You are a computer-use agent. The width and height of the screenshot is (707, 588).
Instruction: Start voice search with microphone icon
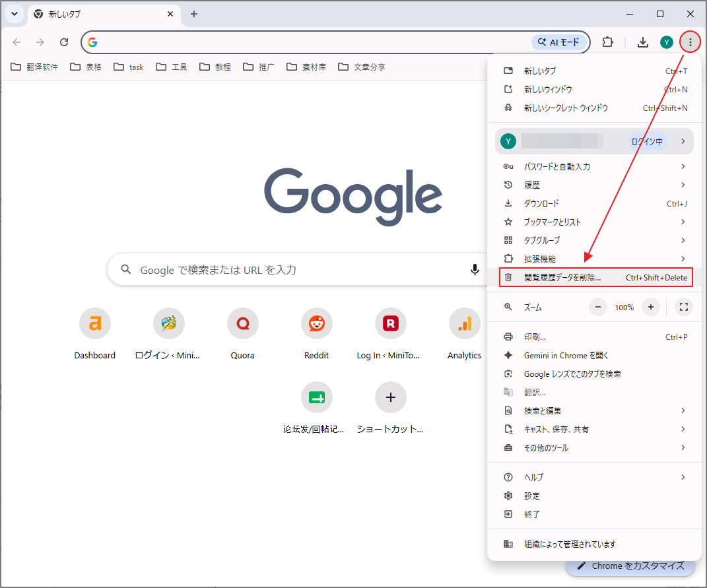(x=475, y=270)
